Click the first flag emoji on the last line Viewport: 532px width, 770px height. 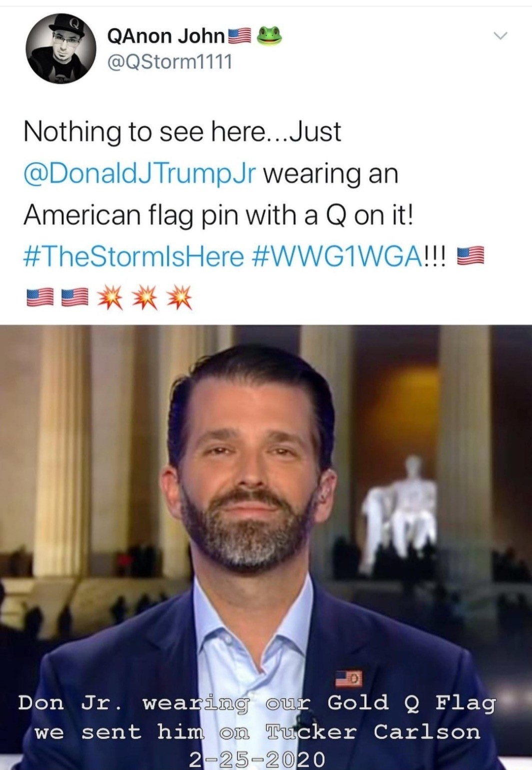(x=39, y=297)
